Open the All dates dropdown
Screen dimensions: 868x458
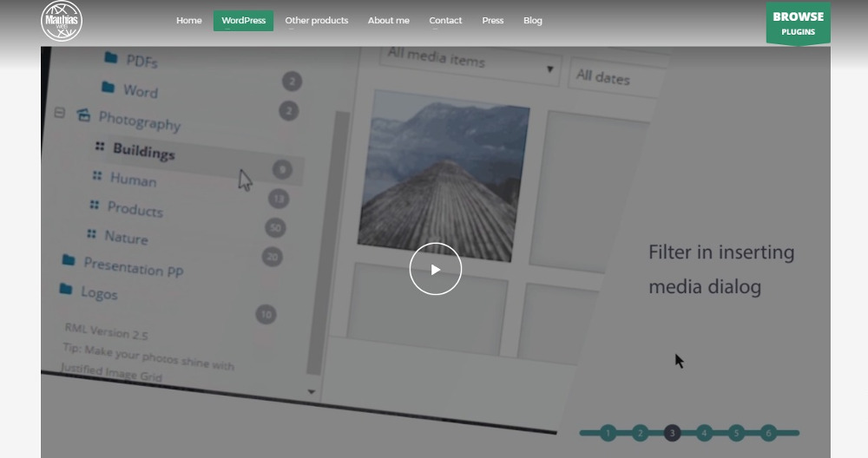click(x=617, y=77)
